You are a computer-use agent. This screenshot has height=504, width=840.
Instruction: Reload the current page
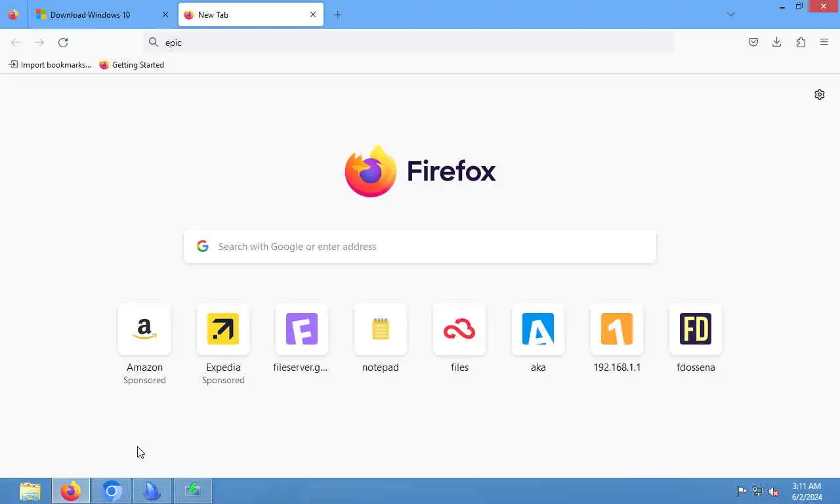coord(63,43)
